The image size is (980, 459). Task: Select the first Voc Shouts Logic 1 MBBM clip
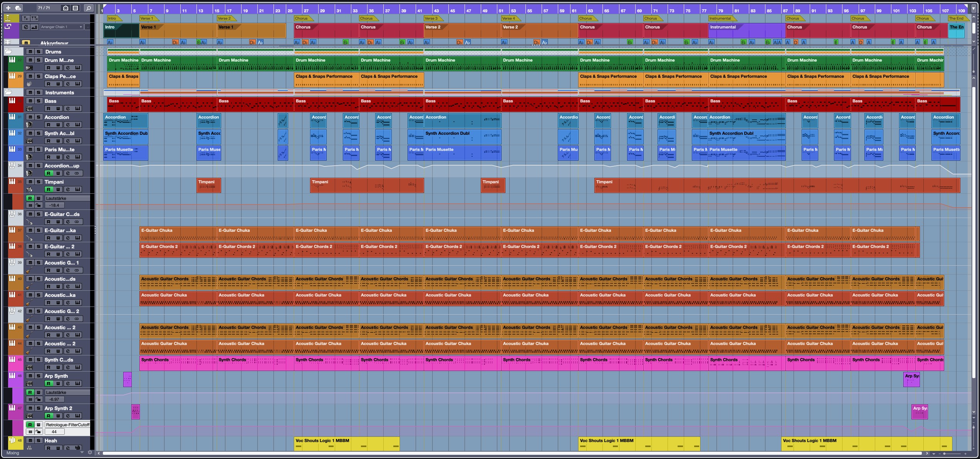coord(346,444)
